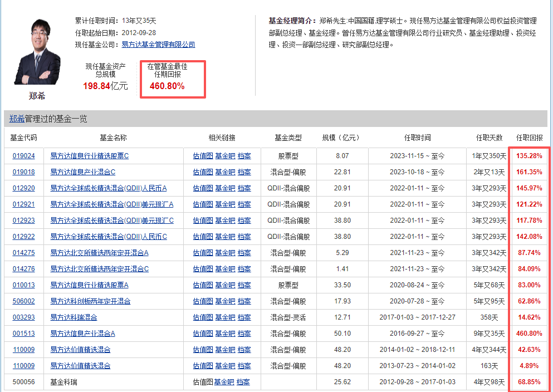Open 易方达全球成长精选混合(QDII)美元现汇C
Viewport: 553px width, 392px height.
(112, 220)
